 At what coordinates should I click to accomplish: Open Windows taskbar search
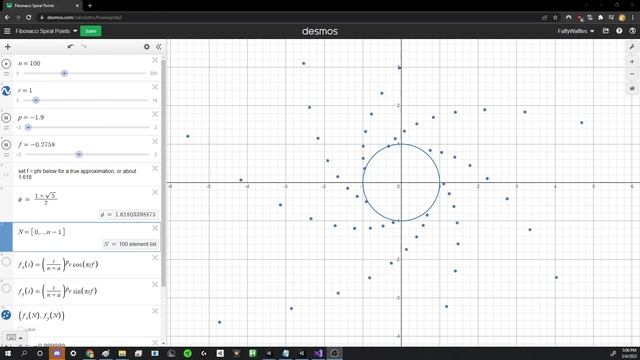pos(24,353)
